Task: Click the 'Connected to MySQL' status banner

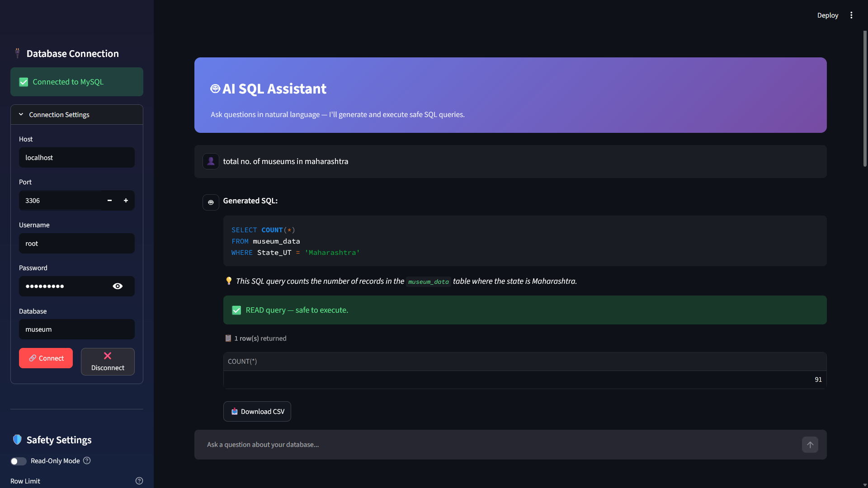Action: click(x=77, y=82)
